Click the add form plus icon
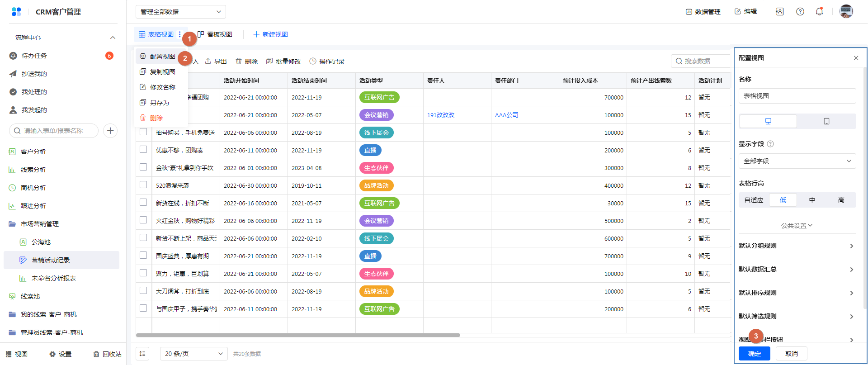868x365 pixels. (x=110, y=131)
